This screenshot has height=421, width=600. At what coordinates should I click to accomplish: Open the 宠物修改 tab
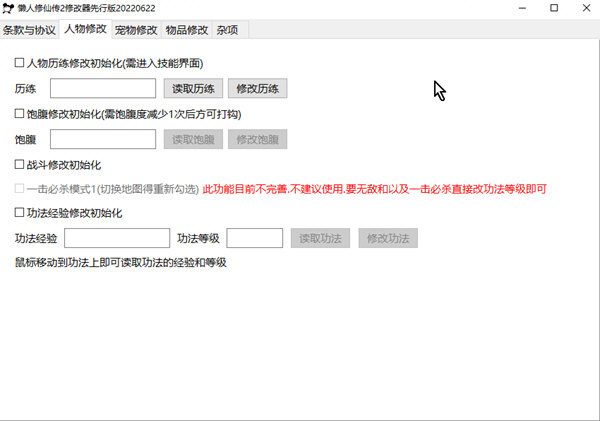pos(136,30)
